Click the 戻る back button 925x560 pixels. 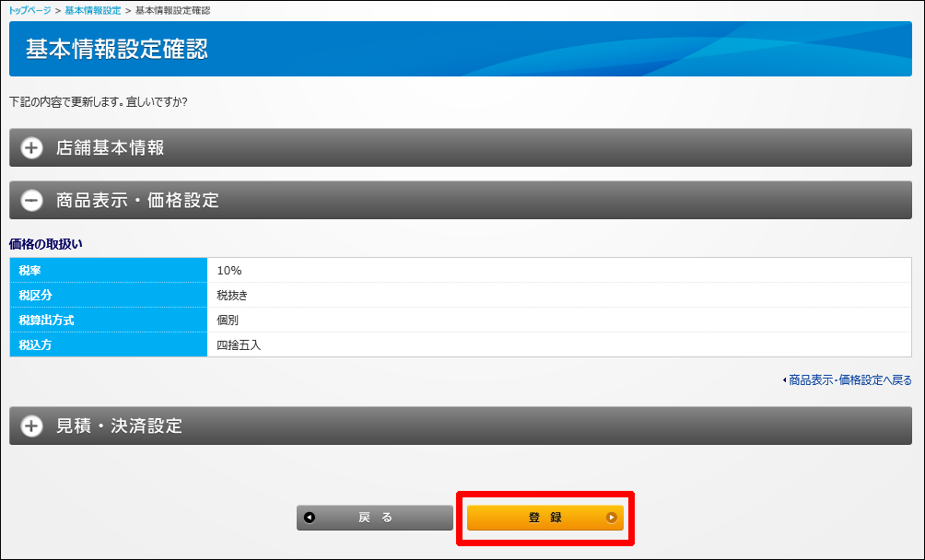(375, 518)
